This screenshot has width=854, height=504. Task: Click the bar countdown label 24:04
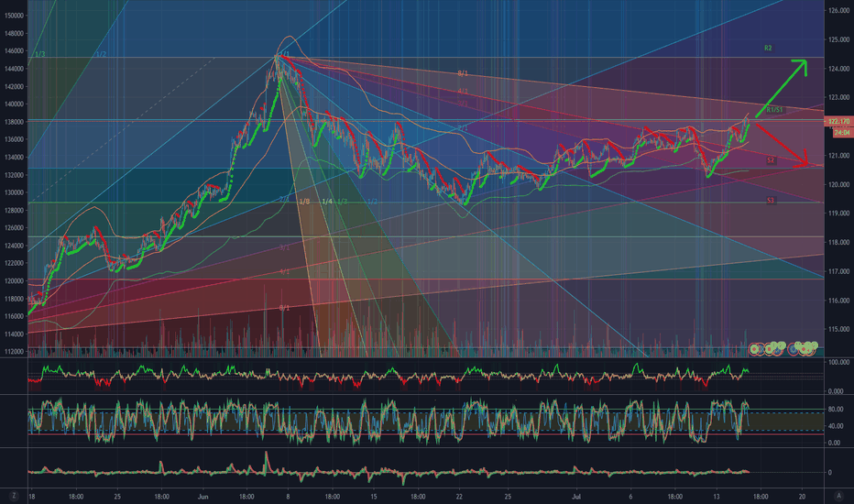pos(842,132)
